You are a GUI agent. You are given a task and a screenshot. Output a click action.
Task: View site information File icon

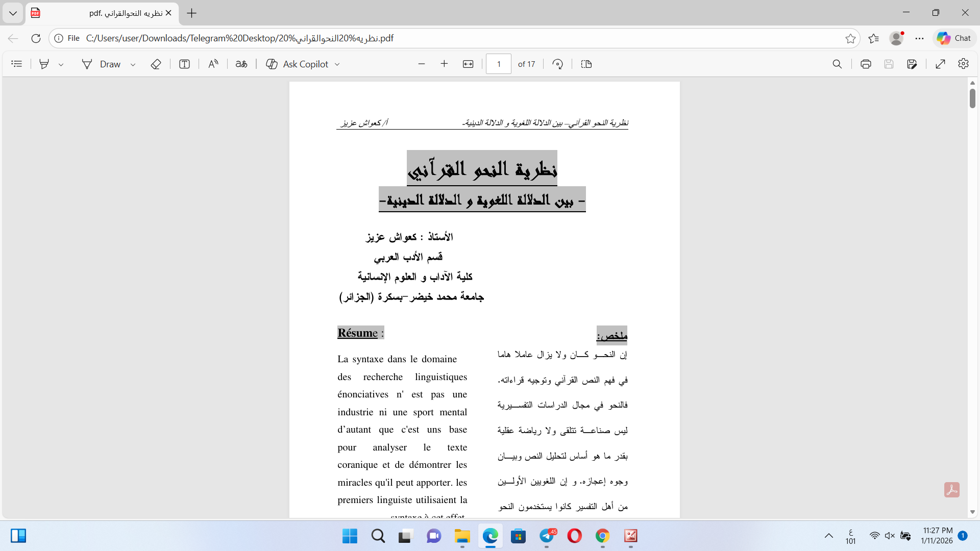point(67,38)
